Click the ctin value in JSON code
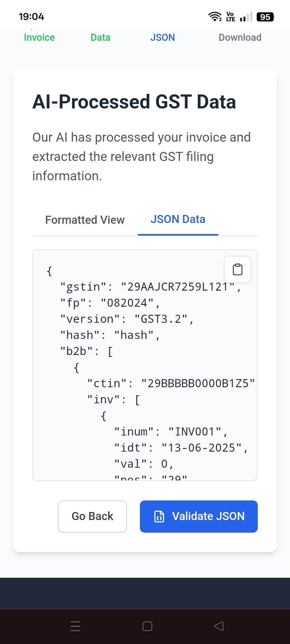Image resolution: width=290 pixels, height=644 pixels. point(198,383)
